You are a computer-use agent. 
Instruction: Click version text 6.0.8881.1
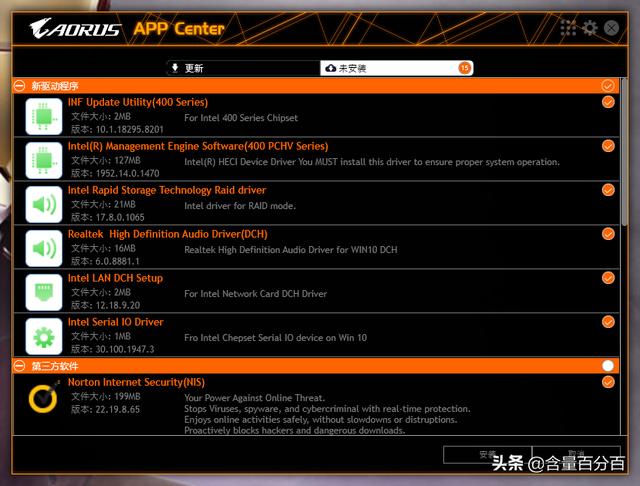point(117,262)
